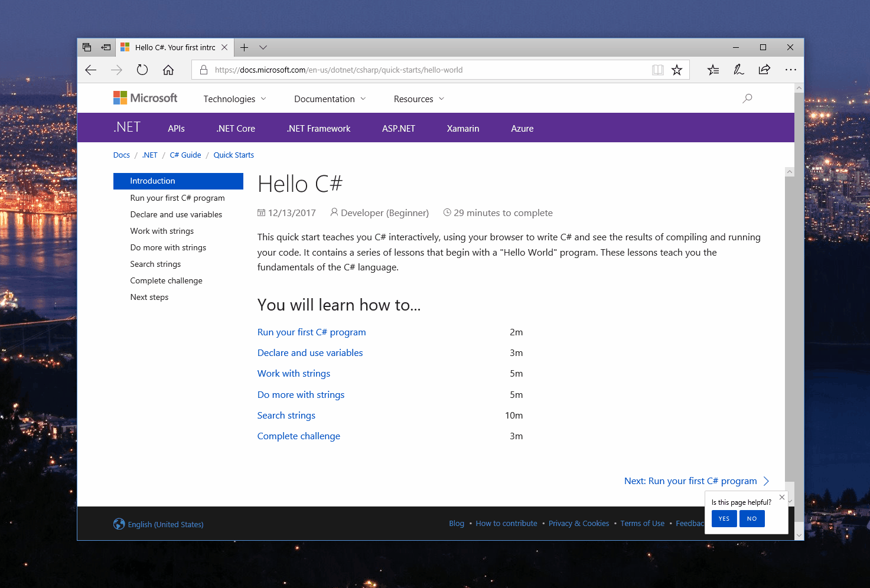Viewport: 870px width, 588px height.
Task: Click YES in the helpful popup
Action: 724,519
